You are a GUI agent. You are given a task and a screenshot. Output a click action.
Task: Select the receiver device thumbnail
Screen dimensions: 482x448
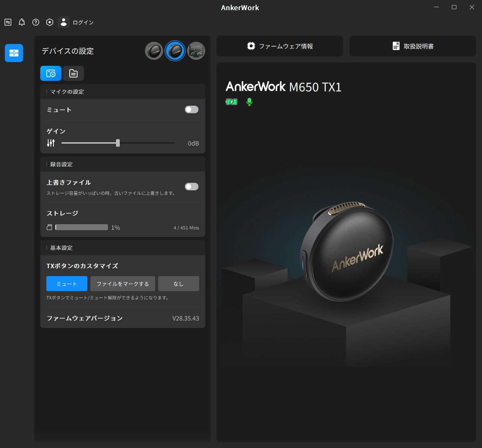[x=196, y=51]
